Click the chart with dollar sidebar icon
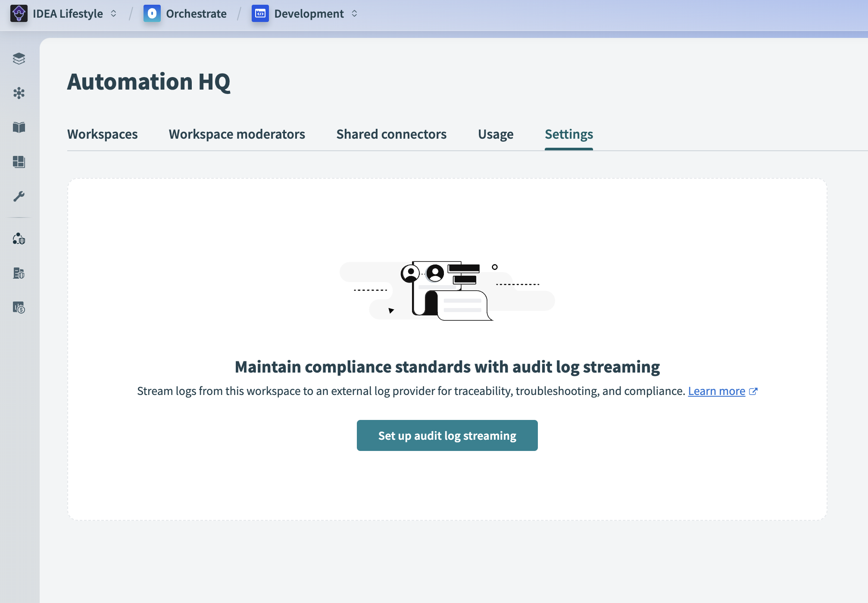 click(x=19, y=308)
